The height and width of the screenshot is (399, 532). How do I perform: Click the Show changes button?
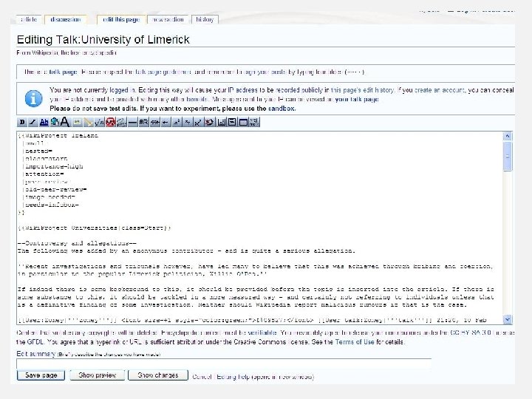pyautogui.click(x=158, y=375)
